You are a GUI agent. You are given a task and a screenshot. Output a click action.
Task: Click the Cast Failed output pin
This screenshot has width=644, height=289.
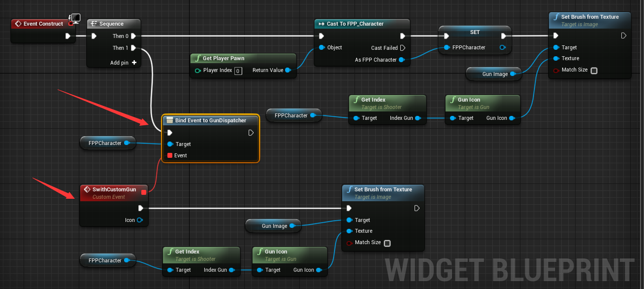[x=403, y=47]
